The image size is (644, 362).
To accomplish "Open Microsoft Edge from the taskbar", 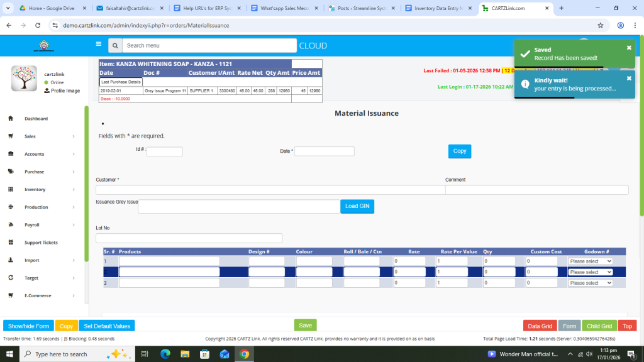I will pyautogui.click(x=165, y=354).
